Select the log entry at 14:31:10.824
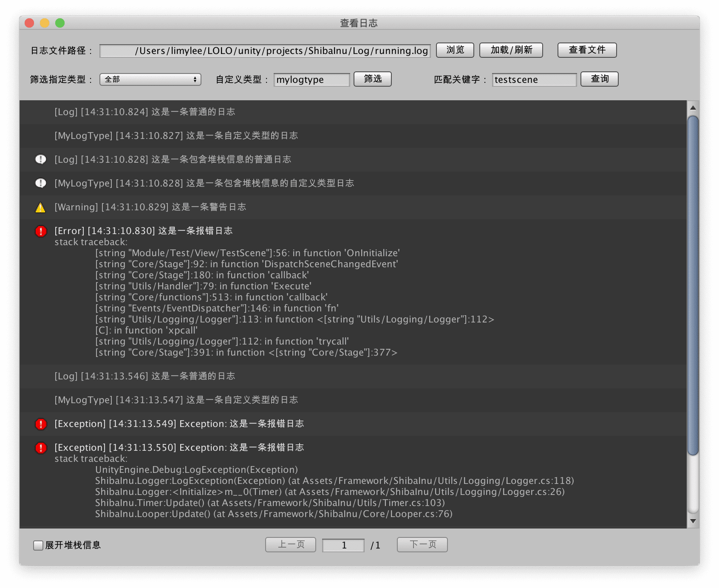Viewport: 719px width, 588px height. click(x=353, y=112)
